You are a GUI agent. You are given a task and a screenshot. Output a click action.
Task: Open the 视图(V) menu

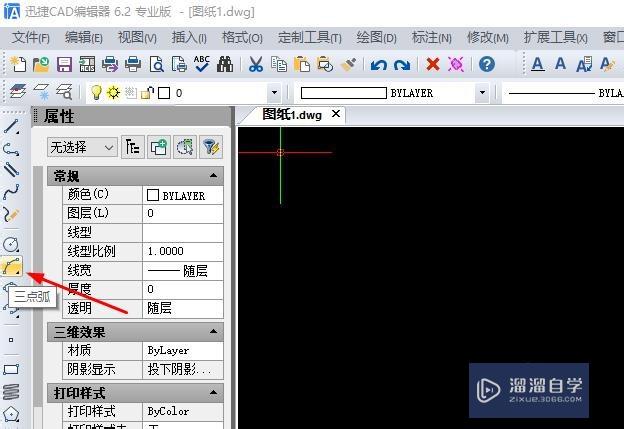(137, 38)
